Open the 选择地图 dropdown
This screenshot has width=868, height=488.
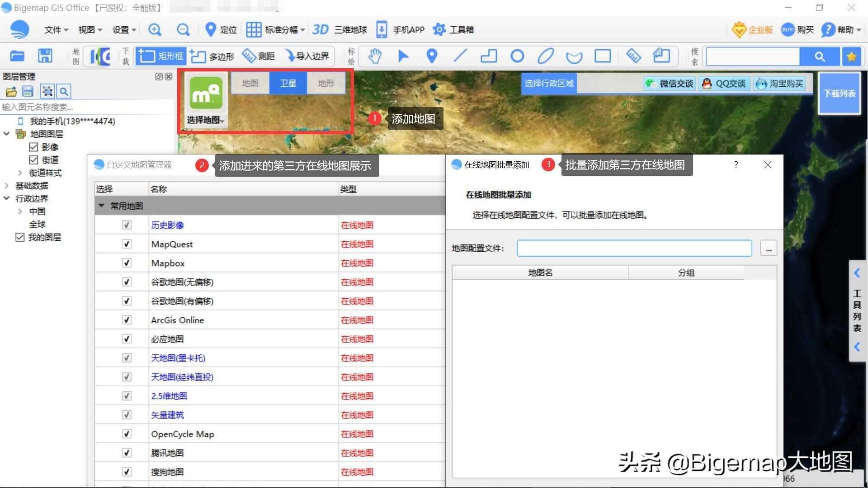206,120
